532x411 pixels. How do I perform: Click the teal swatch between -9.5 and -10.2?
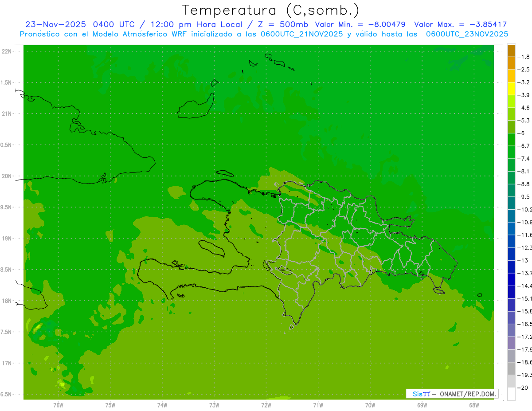(x=511, y=203)
